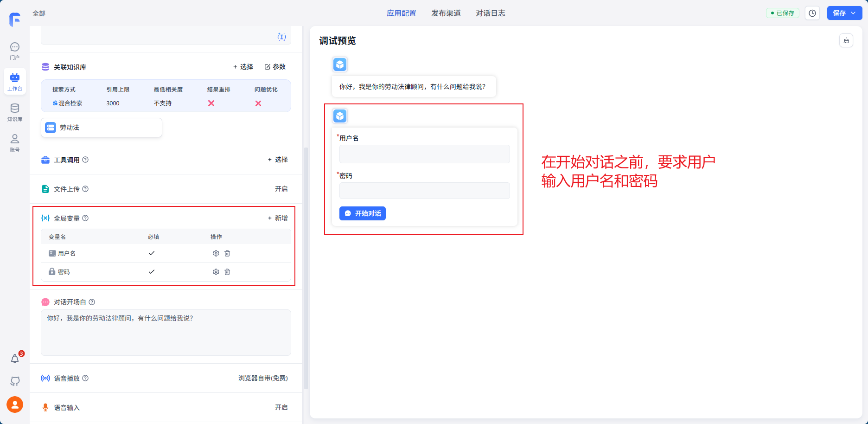
Task: Open the GitHub icon in sidebar
Action: tap(15, 381)
